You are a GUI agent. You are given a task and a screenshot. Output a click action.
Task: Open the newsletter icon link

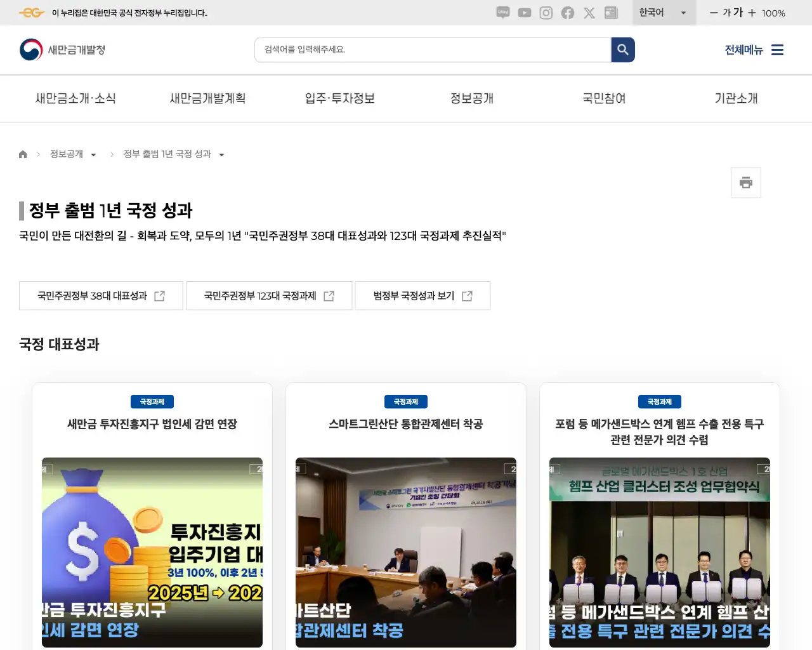(x=611, y=13)
